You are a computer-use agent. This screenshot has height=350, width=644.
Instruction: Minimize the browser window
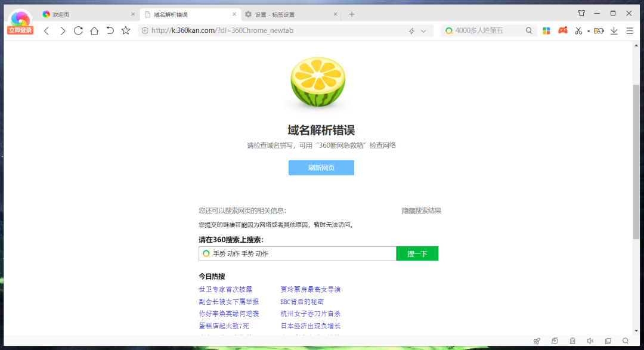coord(597,14)
